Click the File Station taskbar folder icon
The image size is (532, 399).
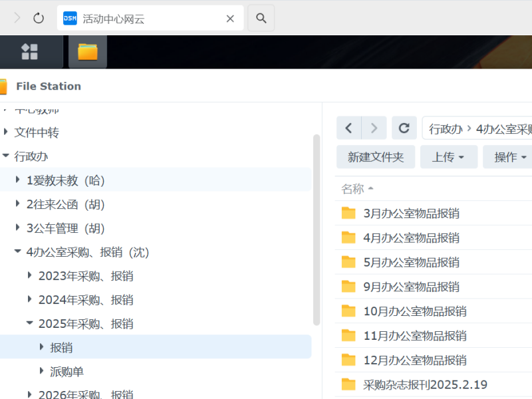[x=88, y=52]
